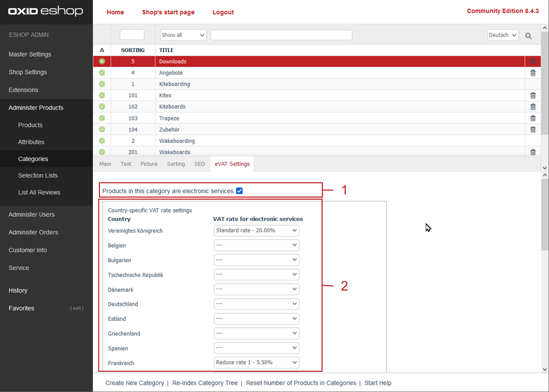Click the title search input field
The width and height of the screenshot is (549, 392).
[281, 35]
